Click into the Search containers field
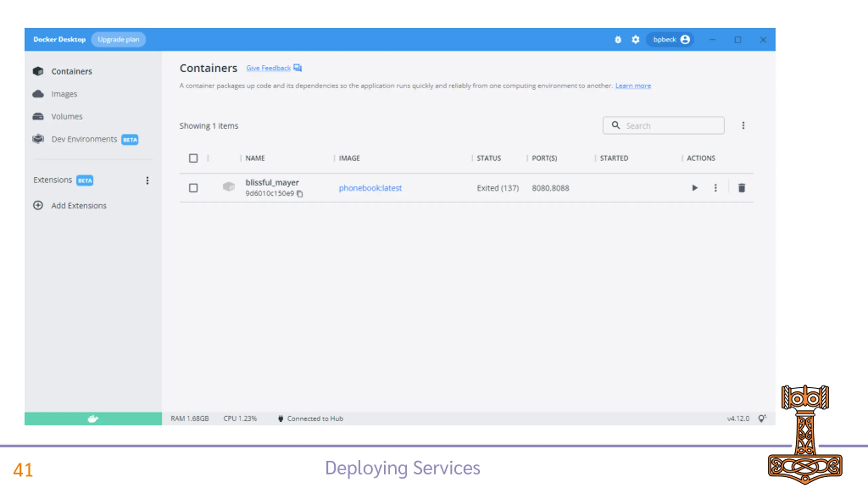The image size is (868, 488). [x=664, y=125]
